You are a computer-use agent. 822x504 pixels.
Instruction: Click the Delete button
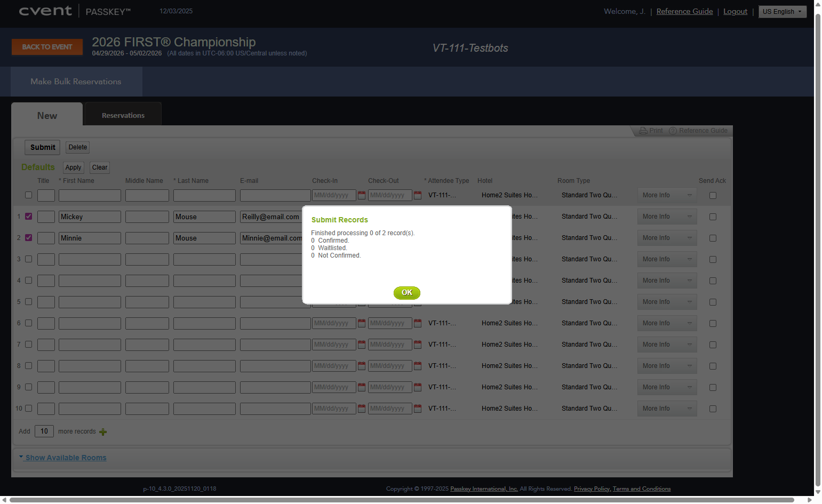(x=78, y=147)
